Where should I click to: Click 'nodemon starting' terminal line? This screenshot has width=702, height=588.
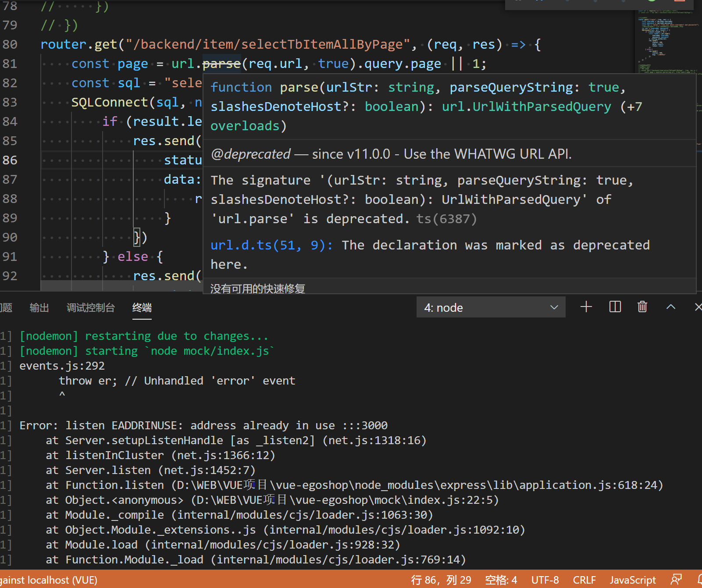(147, 351)
